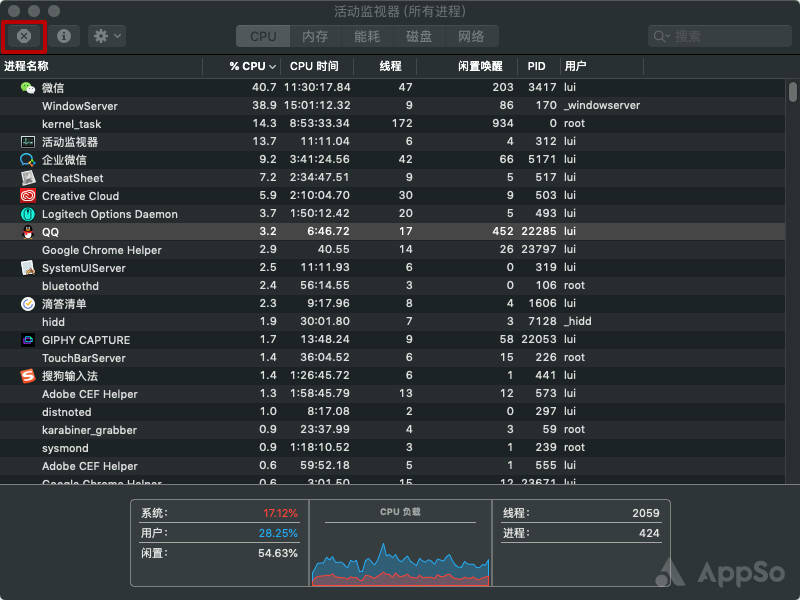This screenshot has height=600, width=800.
Task: Click the force quit process icon
Action: coord(24,36)
